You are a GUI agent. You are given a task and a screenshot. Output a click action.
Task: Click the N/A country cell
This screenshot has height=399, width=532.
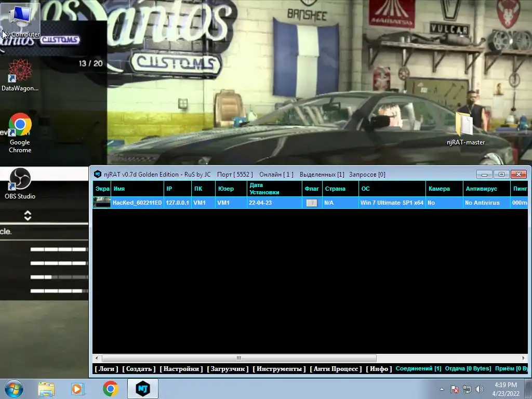[x=340, y=203]
